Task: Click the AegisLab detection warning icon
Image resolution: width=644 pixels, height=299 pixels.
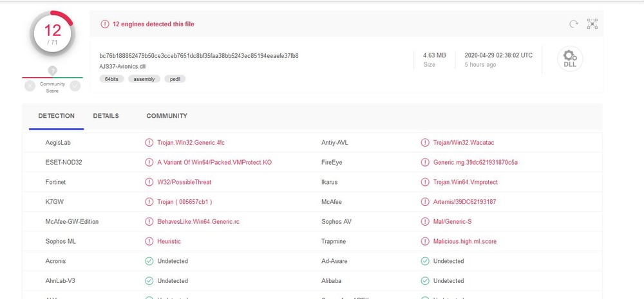Action: coord(149,142)
